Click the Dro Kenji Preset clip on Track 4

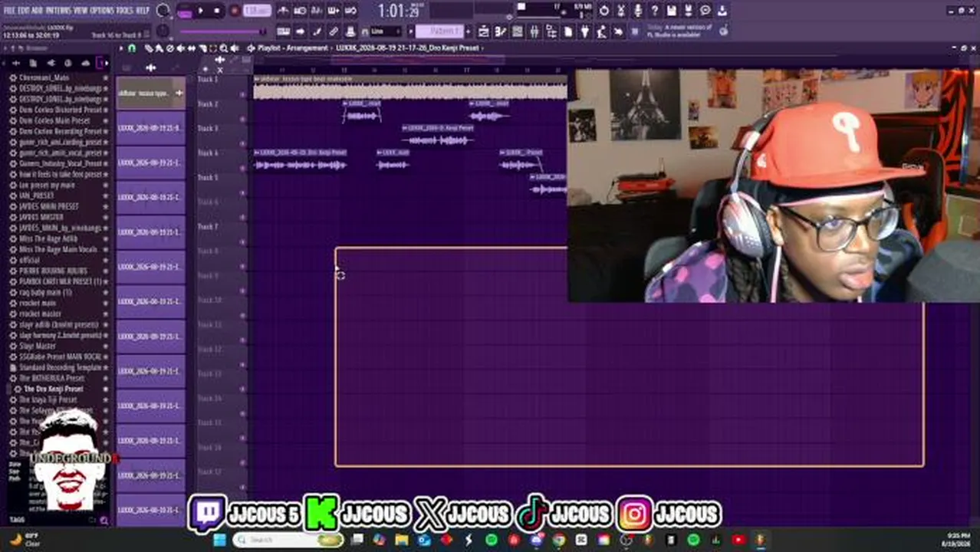pos(301,159)
